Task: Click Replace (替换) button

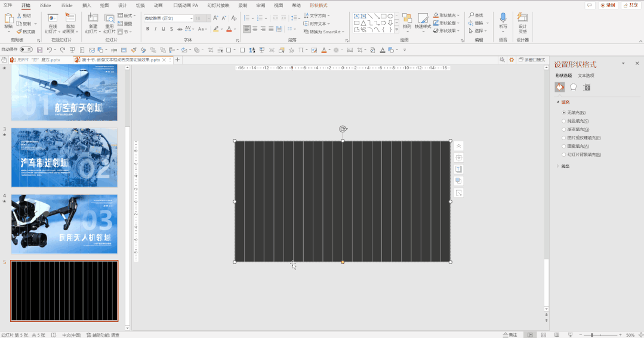Action: tap(479, 23)
